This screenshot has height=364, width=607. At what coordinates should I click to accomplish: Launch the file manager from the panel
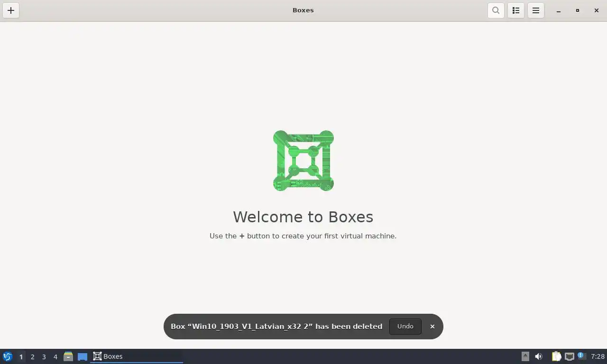[68, 356]
